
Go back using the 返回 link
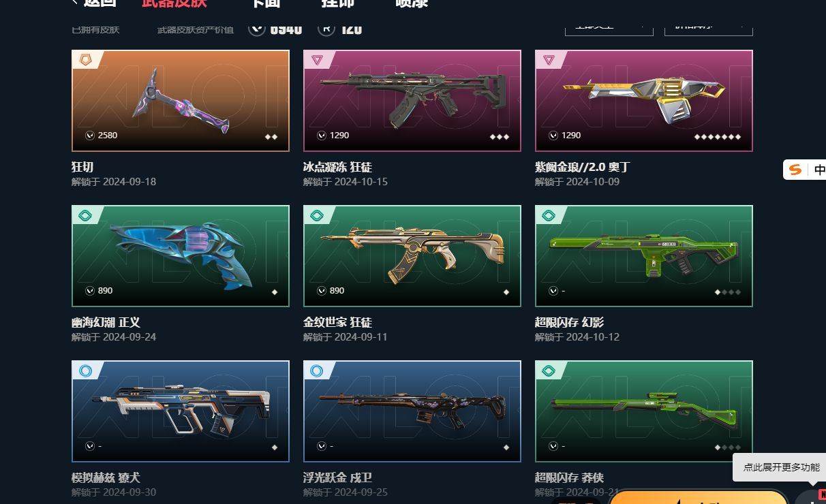94,3
